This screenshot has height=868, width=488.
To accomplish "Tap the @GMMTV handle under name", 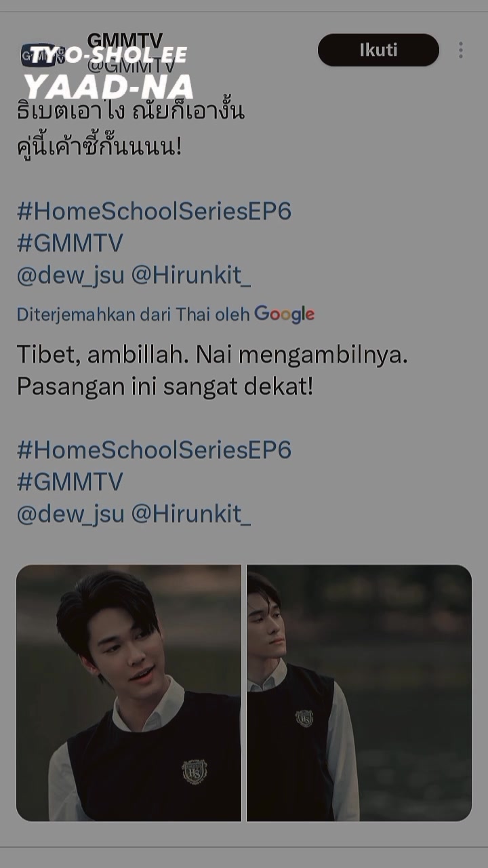I will pos(131,66).
